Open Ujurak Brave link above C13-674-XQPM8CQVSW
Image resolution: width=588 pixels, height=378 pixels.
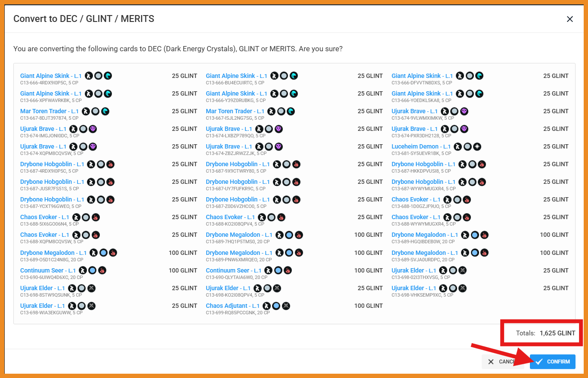[43, 146]
